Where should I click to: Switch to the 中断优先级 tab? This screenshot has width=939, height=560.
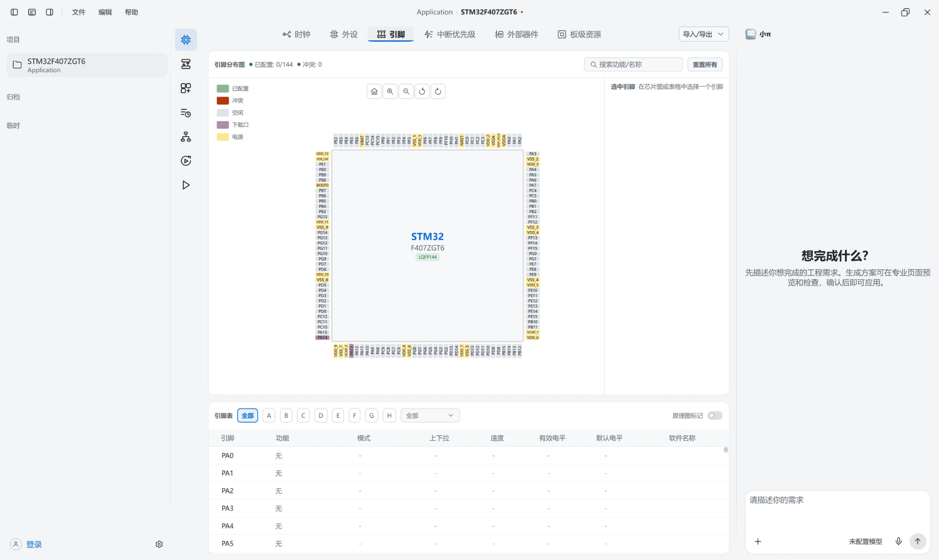click(x=450, y=34)
